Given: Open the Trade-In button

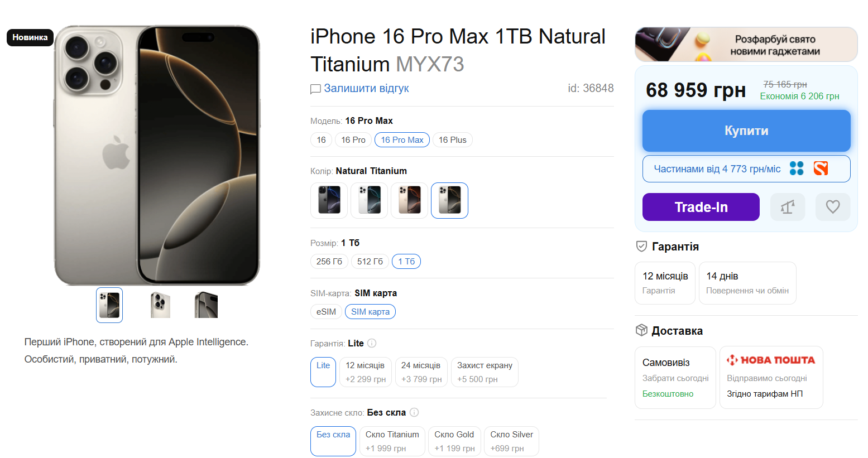Looking at the screenshot, I should pos(701,207).
